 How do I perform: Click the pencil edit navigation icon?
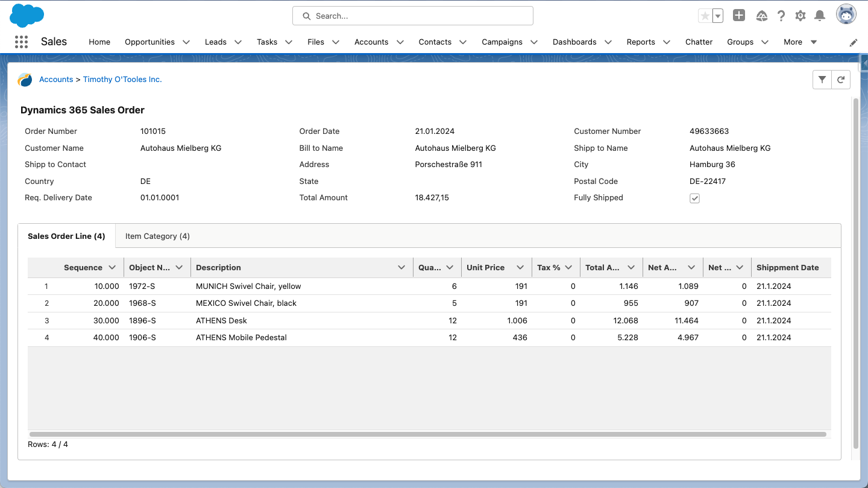click(854, 42)
